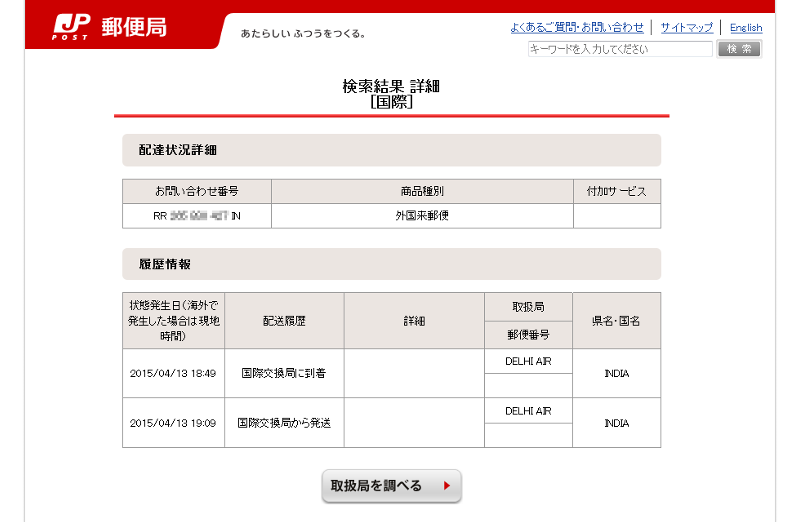Click INDIA in the arrival row

tap(616, 373)
